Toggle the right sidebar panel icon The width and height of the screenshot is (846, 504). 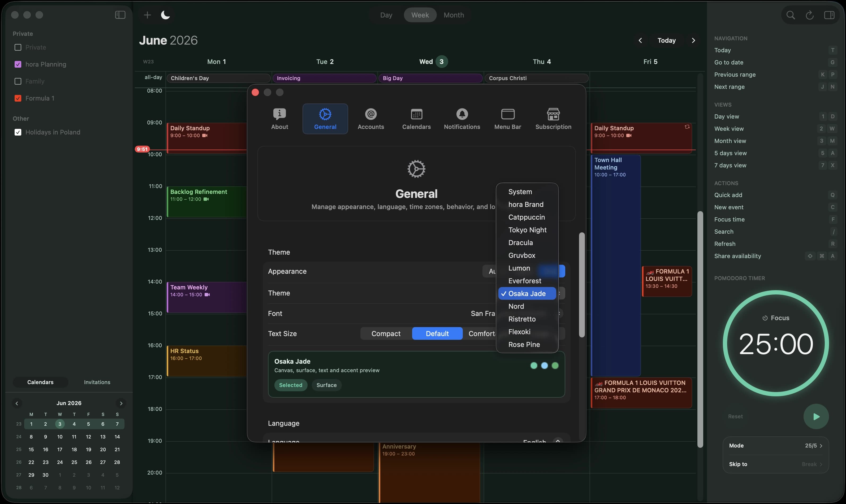[x=829, y=15]
